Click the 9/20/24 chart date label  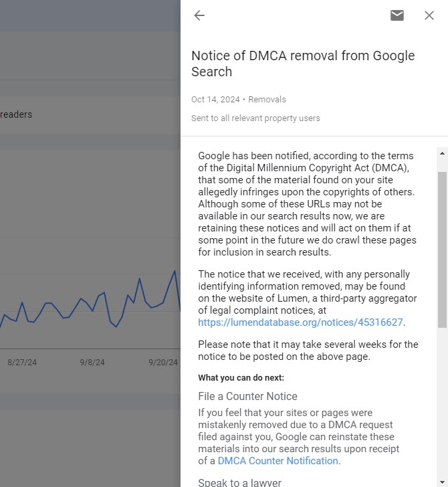pos(163,363)
